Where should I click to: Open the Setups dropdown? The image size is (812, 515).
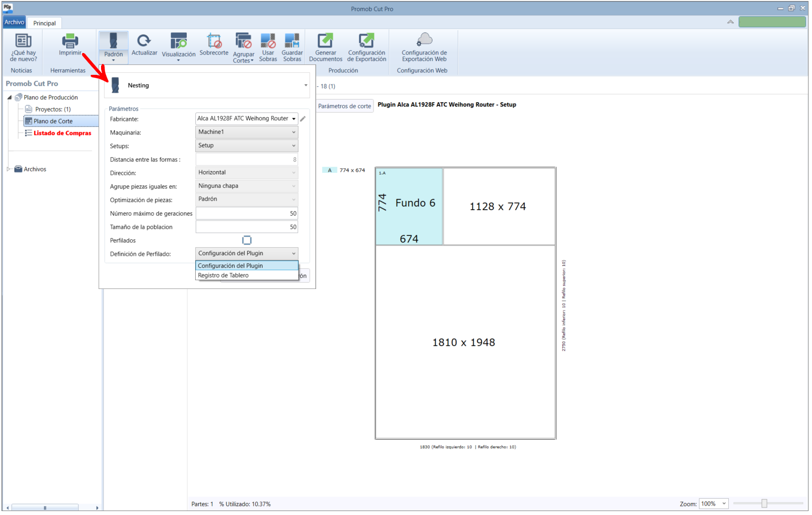tap(247, 146)
